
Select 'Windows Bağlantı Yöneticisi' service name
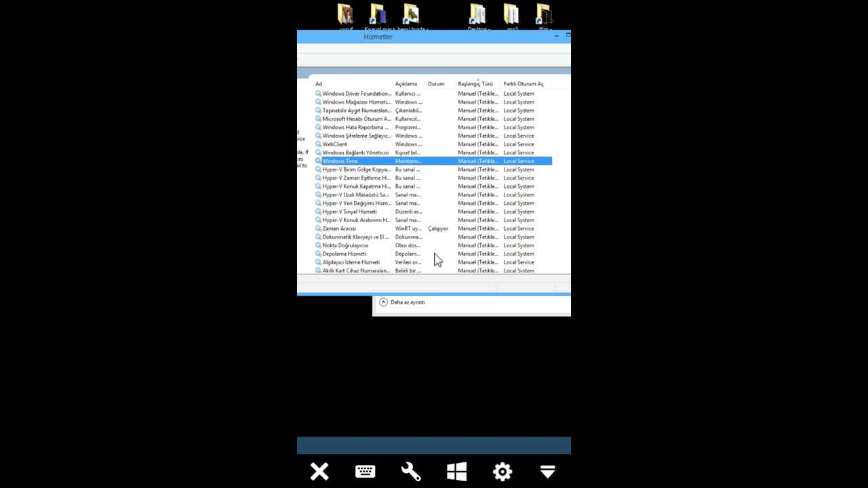(x=355, y=152)
